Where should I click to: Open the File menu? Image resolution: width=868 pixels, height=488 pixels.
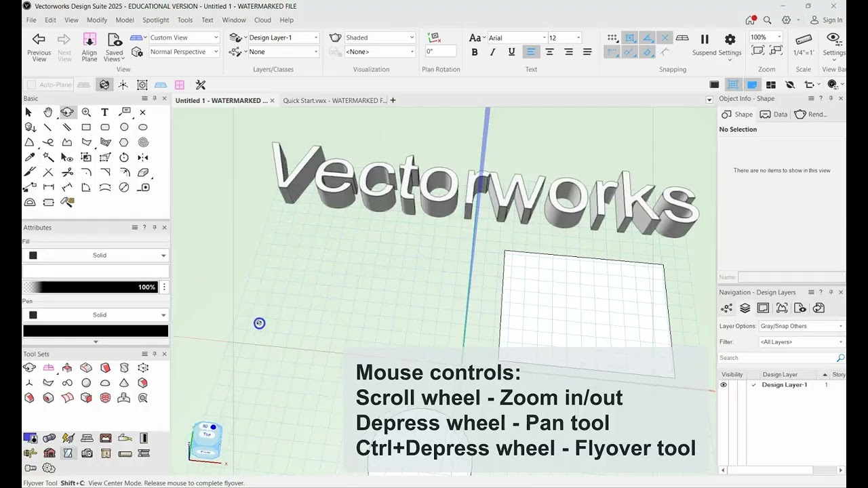[31, 20]
